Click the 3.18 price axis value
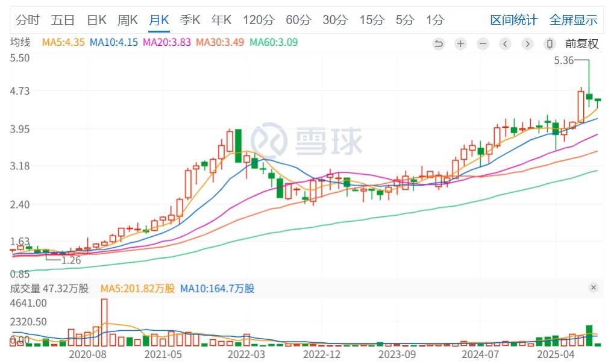Screen dimensions: 611x364 coord(20,166)
